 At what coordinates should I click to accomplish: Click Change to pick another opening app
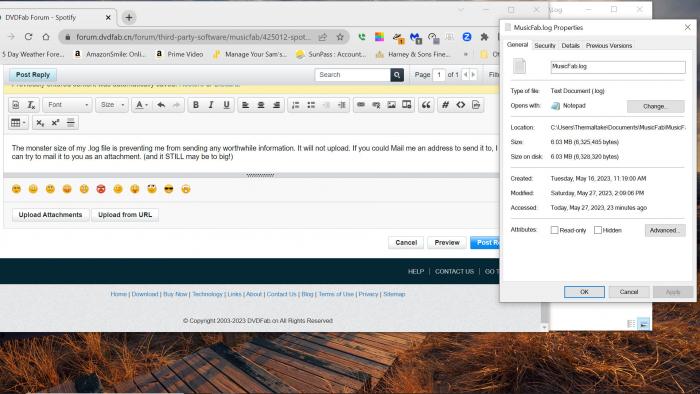pyautogui.click(x=655, y=106)
